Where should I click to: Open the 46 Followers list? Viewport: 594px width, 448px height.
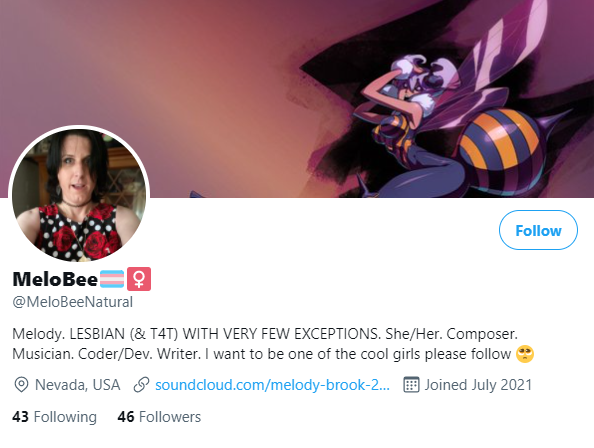coord(159,417)
